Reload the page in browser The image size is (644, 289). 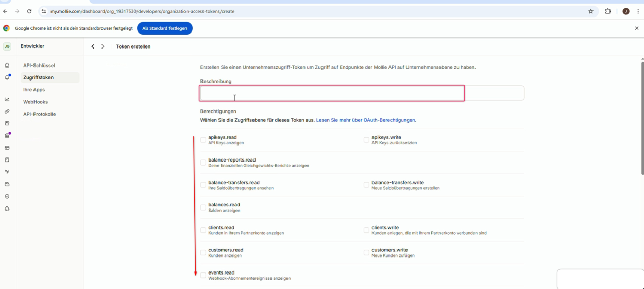tap(29, 11)
